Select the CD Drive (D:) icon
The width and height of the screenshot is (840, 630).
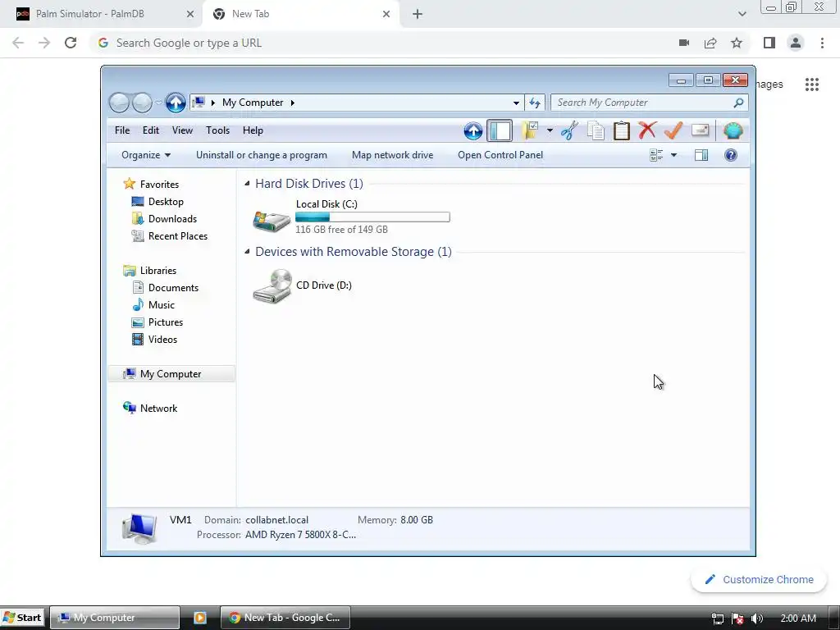(272, 286)
